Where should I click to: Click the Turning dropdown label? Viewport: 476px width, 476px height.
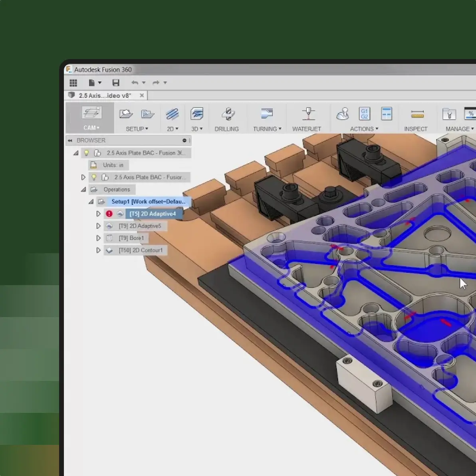coord(267,129)
